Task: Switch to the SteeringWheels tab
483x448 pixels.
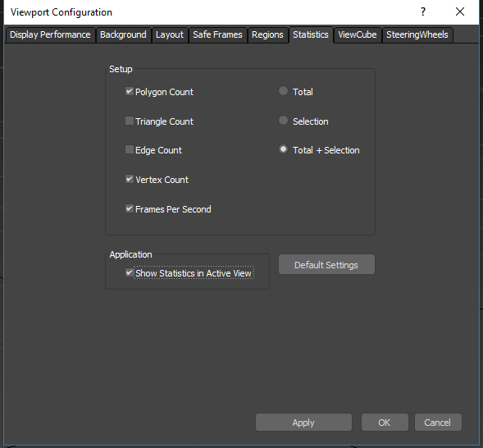Action: point(417,34)
